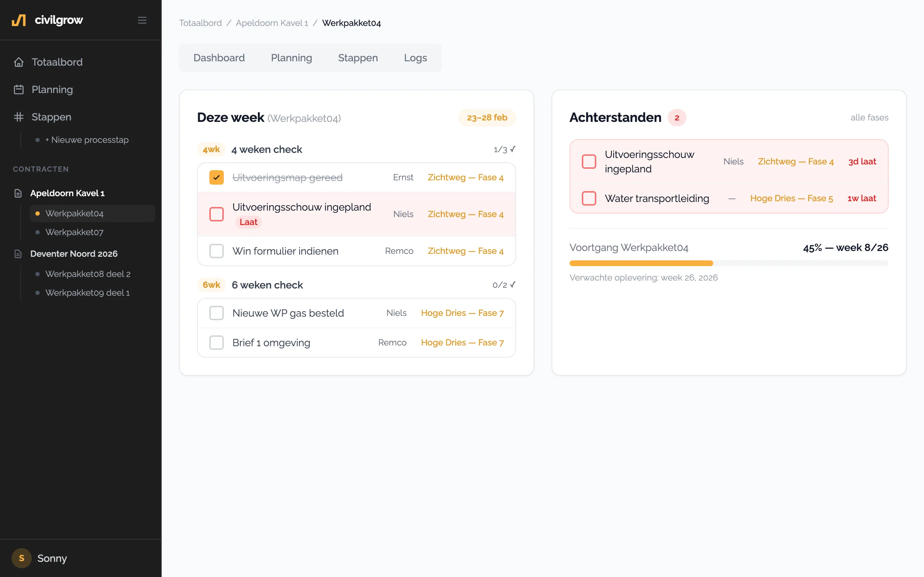This screenshot has width=924, height=577.
Task: Uncheck the completed 'Uitvoeringsmap gereed' task
Action: pos(217,177)
